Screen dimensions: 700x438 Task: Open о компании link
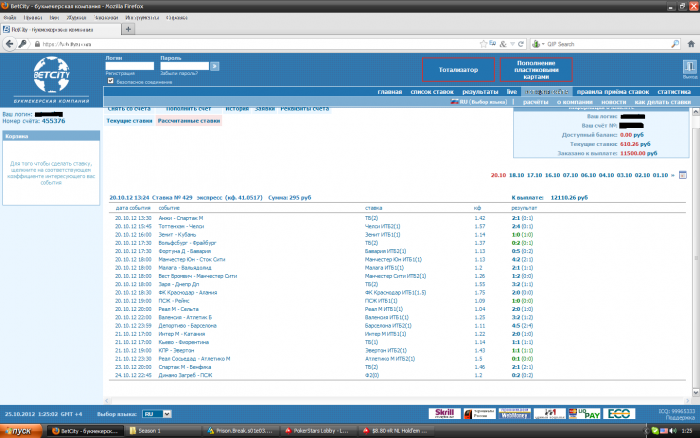point(575,102)
